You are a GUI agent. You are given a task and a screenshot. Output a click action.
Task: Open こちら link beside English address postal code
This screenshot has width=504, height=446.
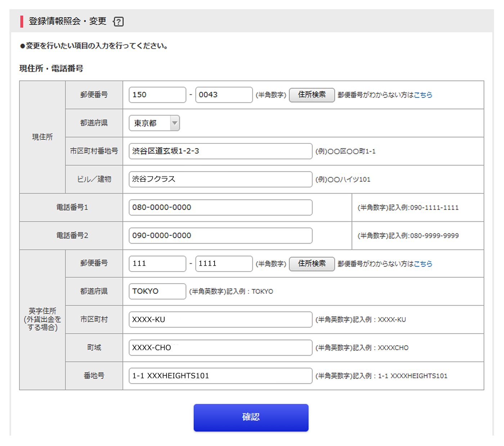click(x=423, y=264)
